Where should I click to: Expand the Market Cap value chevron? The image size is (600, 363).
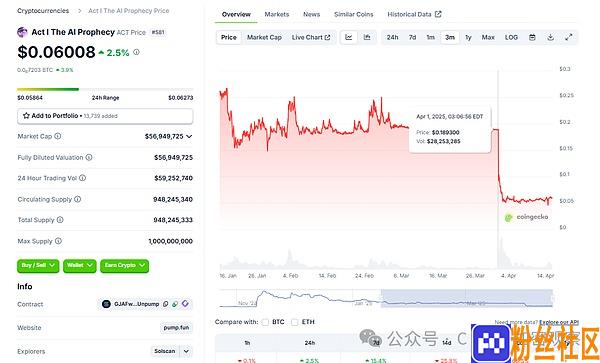point(189,136)
